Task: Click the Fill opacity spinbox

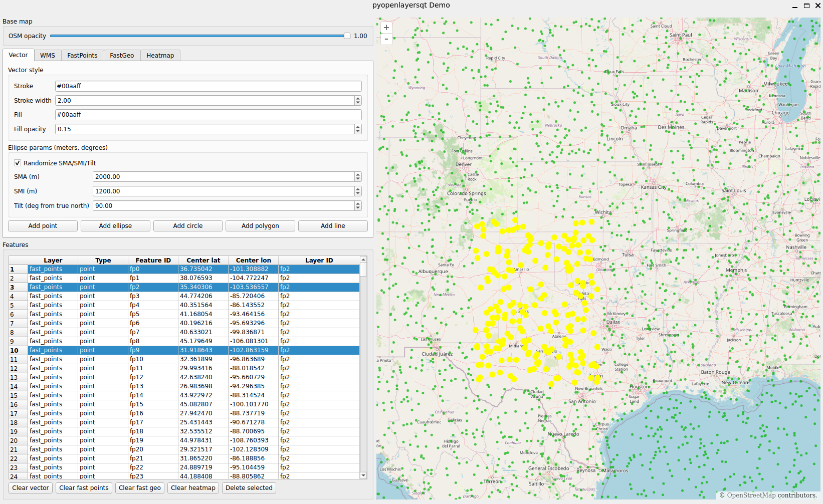Action: pos(209,129)
